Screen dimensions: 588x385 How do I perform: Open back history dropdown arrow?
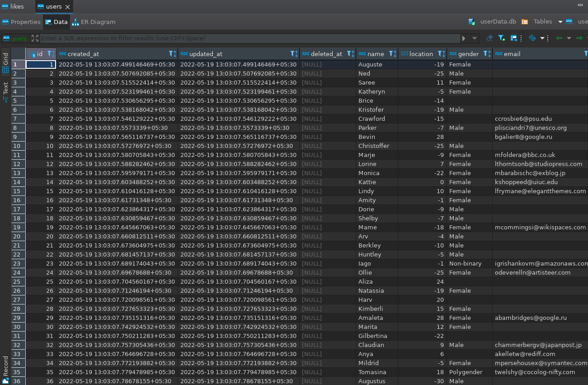coord(569,38)
